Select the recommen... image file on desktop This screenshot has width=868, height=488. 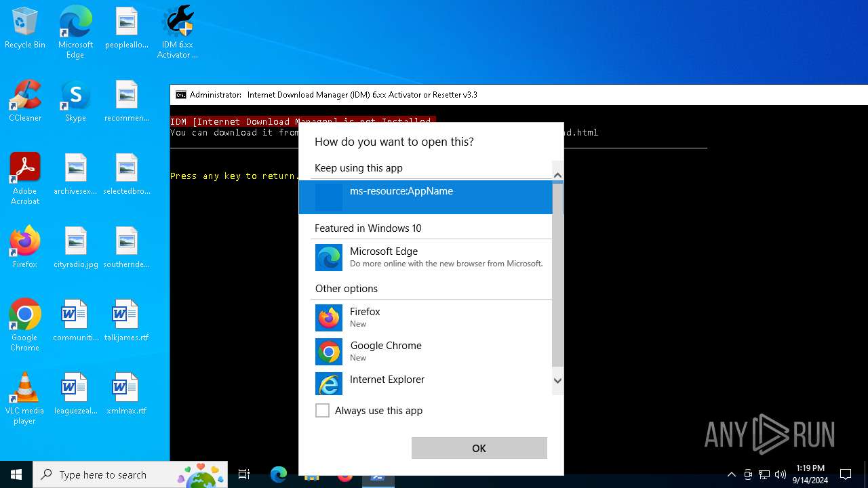[127, 102]
